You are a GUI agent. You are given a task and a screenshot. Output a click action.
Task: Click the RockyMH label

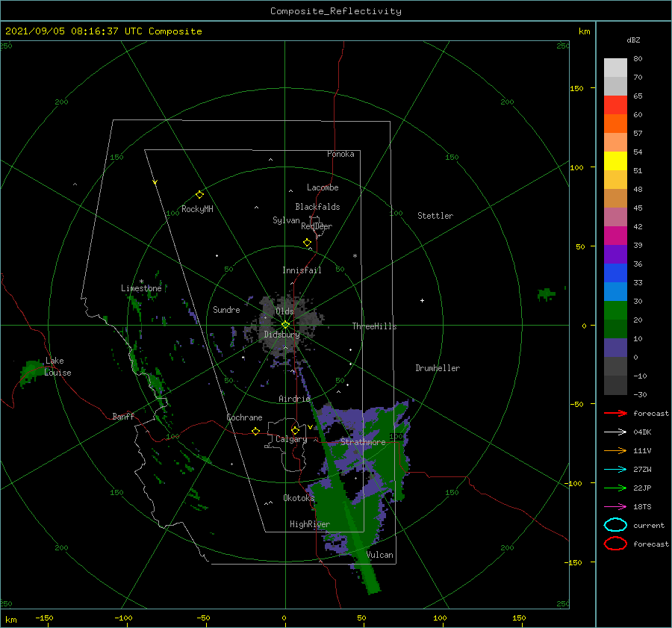pyautogui.click(x=197, y=209)
